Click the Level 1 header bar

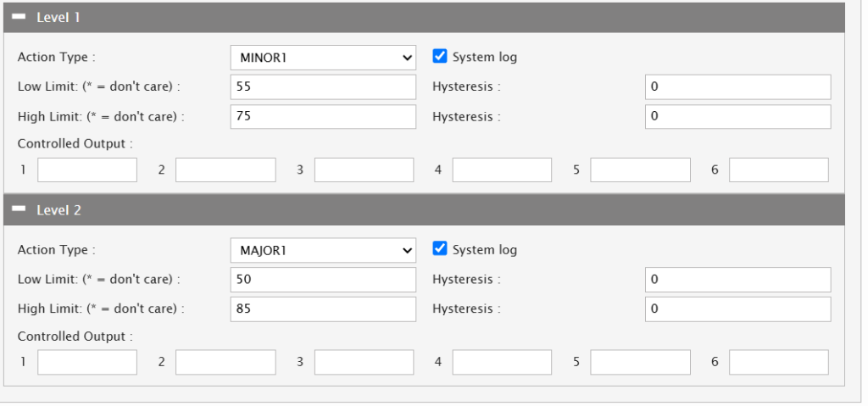(424, 17)
